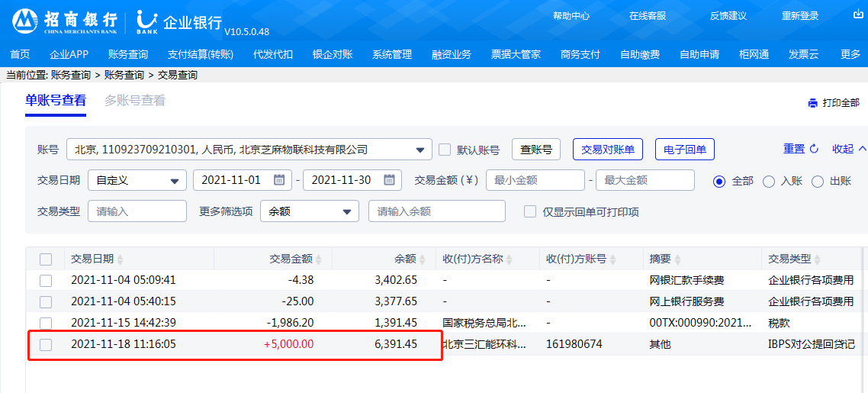The image size is (868, 393).
Task: Open the end date calendar icon
Action: coord(389,180)
